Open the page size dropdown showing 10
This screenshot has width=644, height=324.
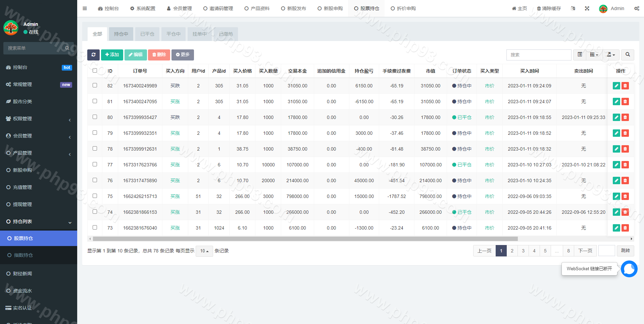(x=204, y=251)
